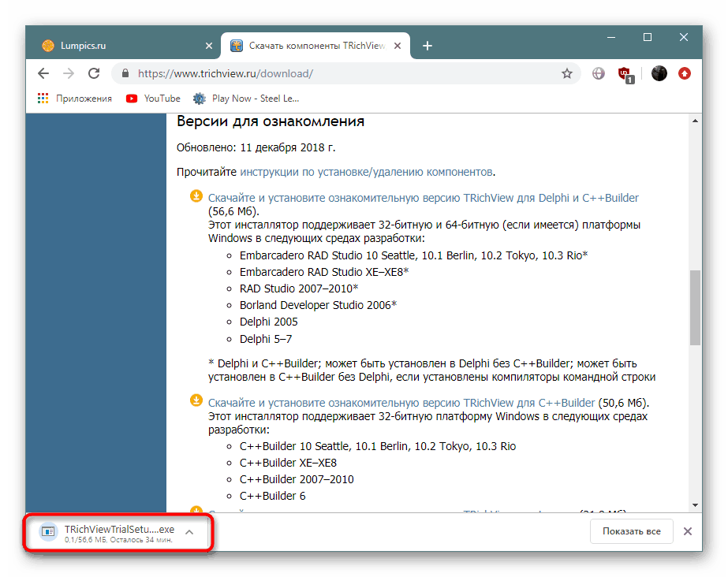Click the Embarcadero RAD Studio 10 Seattle list item
The height and width of the screenshot is (577, 728).
tap(413, 255)
